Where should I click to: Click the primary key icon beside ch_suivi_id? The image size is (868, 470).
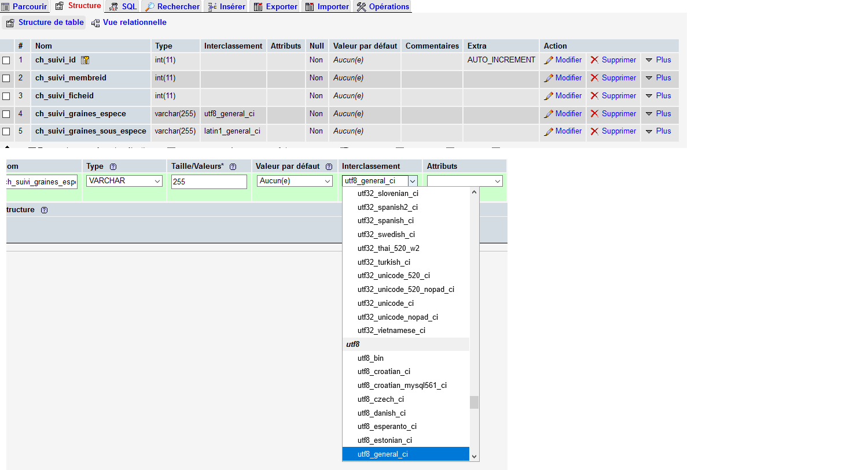coord(85,60)
